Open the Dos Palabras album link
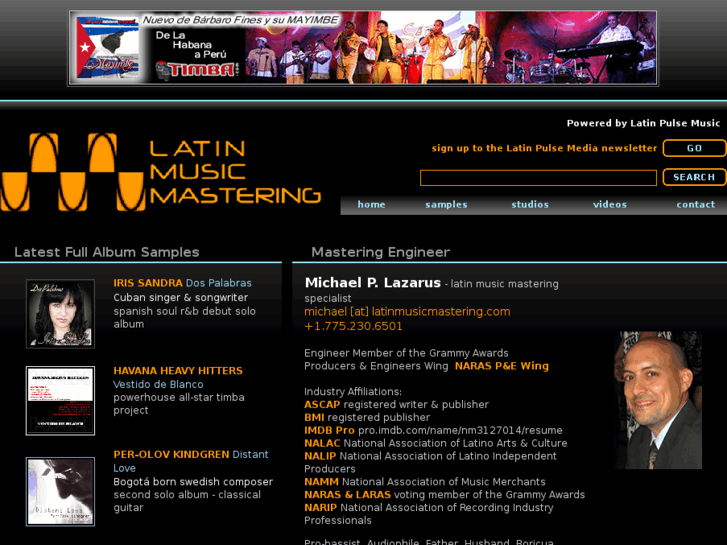727x545 pixels. click(x=219, y=283)
